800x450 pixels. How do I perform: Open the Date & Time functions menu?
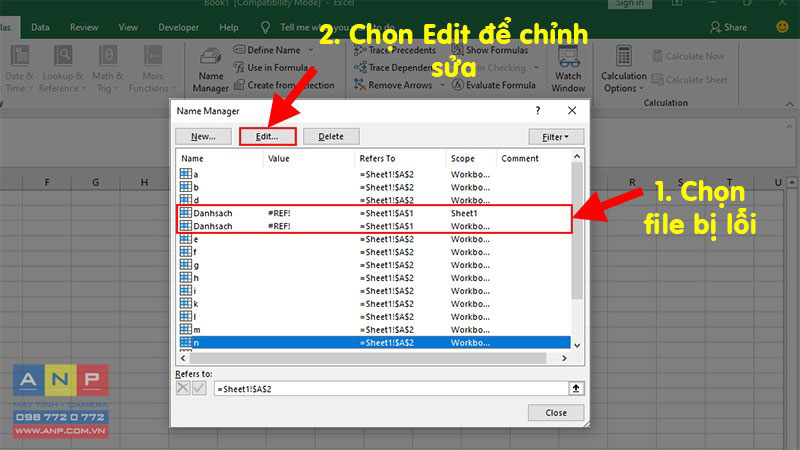point(19,69)
